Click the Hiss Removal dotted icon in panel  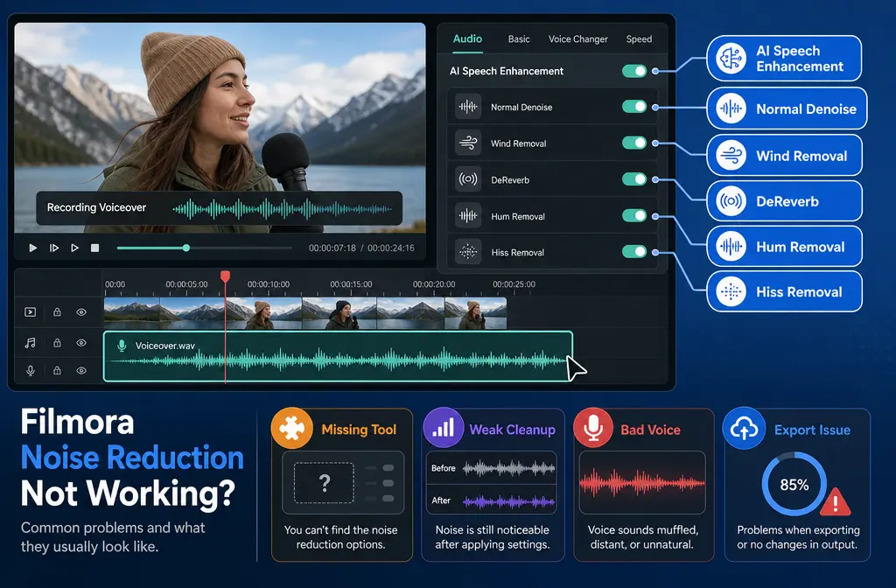point(468,252)
